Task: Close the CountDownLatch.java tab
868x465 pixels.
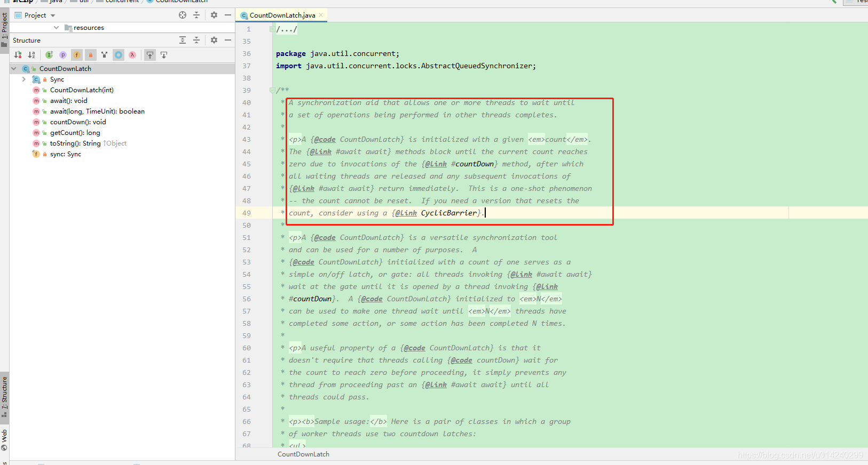Action: coord(321,15)
